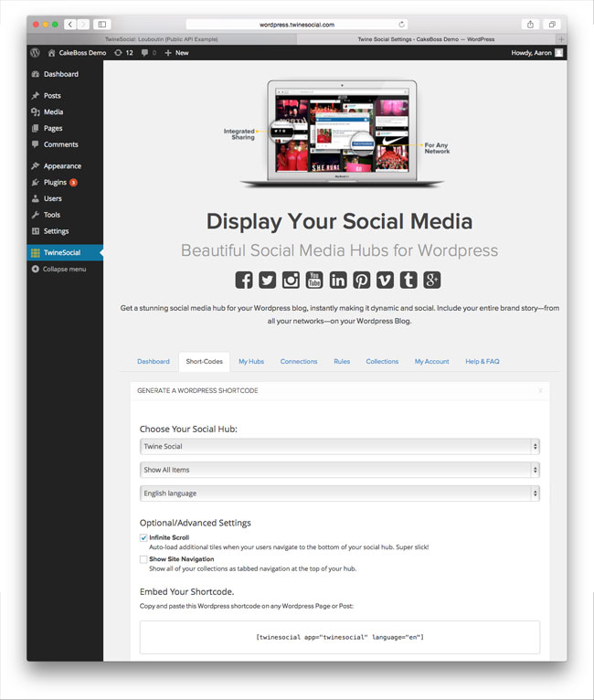Open Tools in the sidebar
This screenshot has height=700, width=594.
[65, 215]
